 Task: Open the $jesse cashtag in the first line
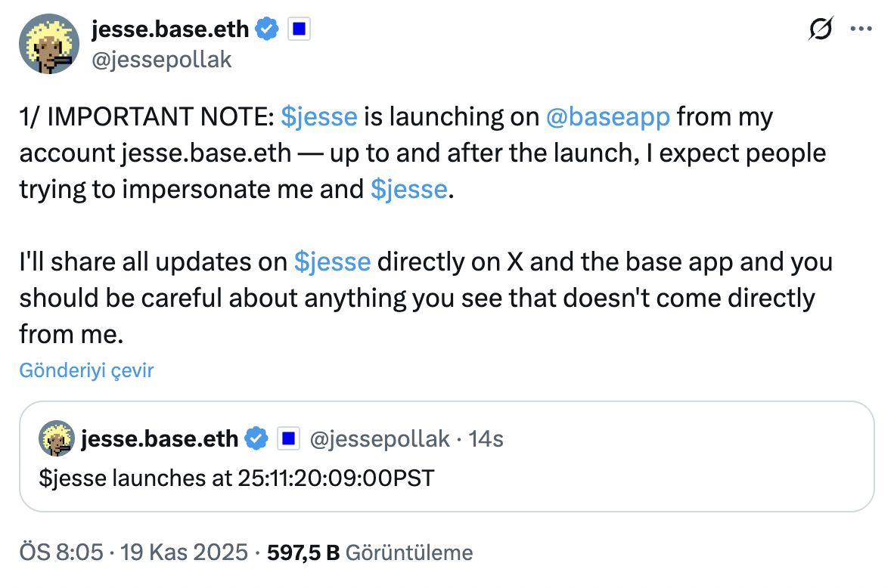[x=320, y=117]
